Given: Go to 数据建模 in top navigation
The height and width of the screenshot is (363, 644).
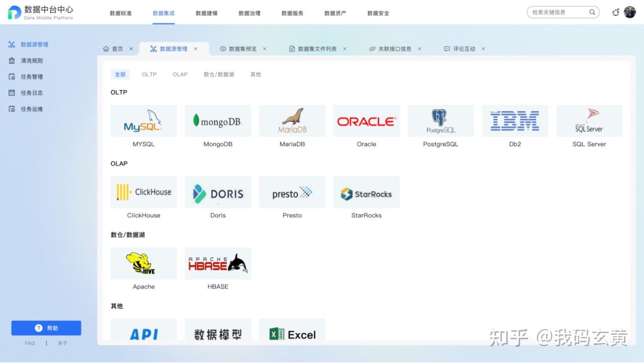Looking at the screenshot, I should pyautogui.click(x=206, y=13).
